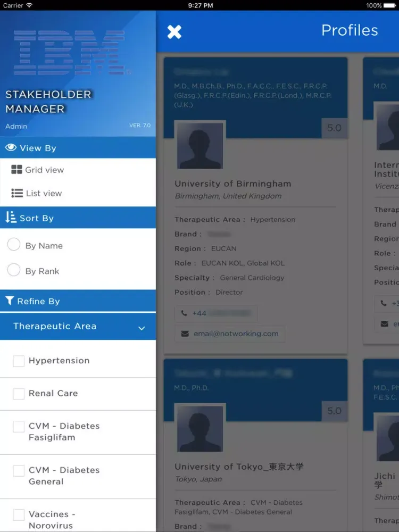
Task: Click the Director position value
Action: pos(229,292)
